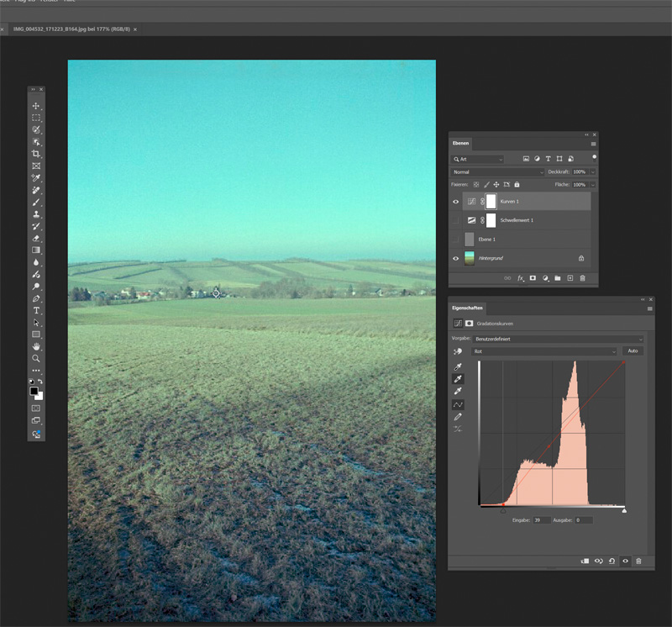
Task: Click the Auto button in curves
Action: coord(633,350)
